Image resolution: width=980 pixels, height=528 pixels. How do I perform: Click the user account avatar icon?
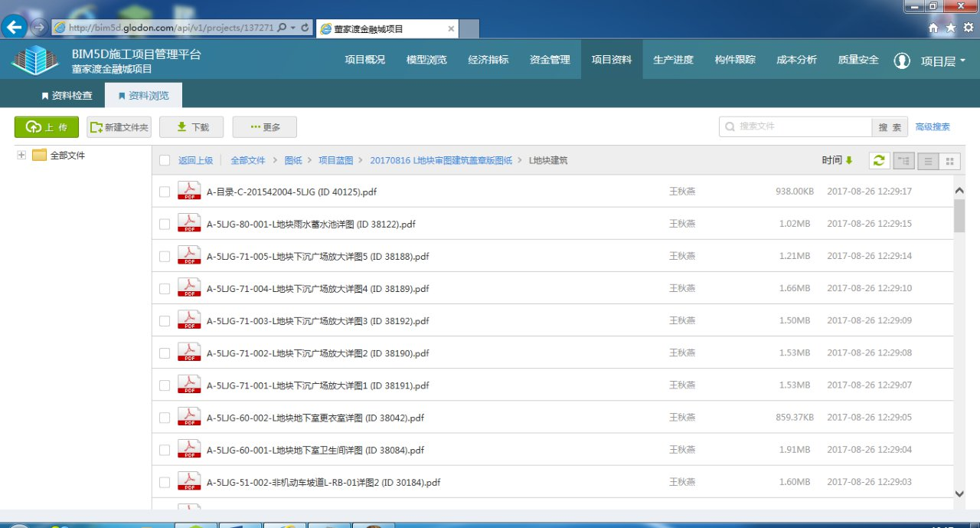pyautogui.click(x=902, y=61)
